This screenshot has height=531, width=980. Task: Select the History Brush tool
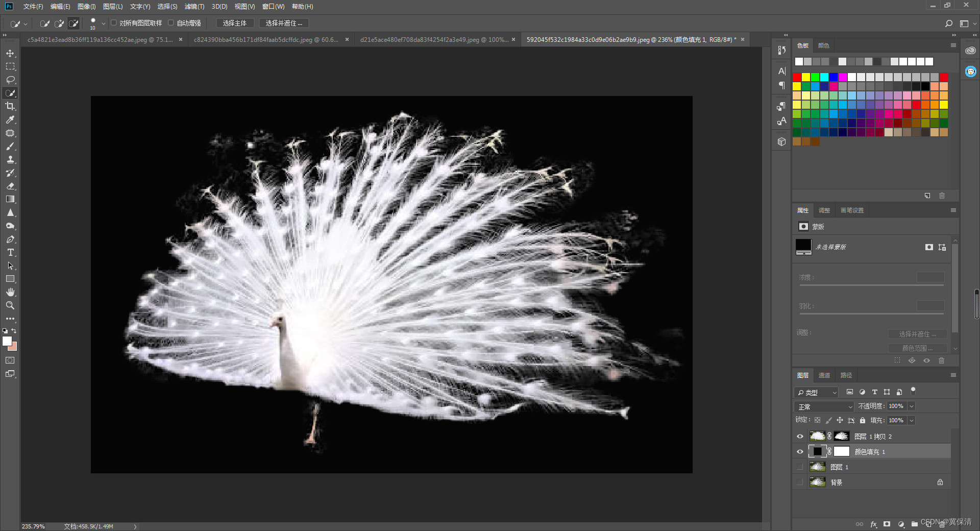pyautogui.click(x=10, y=173)
